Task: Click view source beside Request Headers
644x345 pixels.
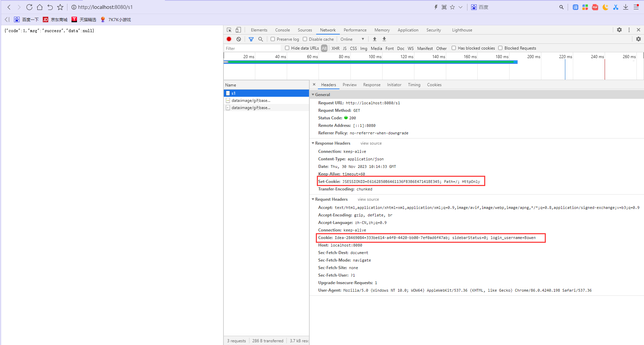Action: click(x=368, y=199)
